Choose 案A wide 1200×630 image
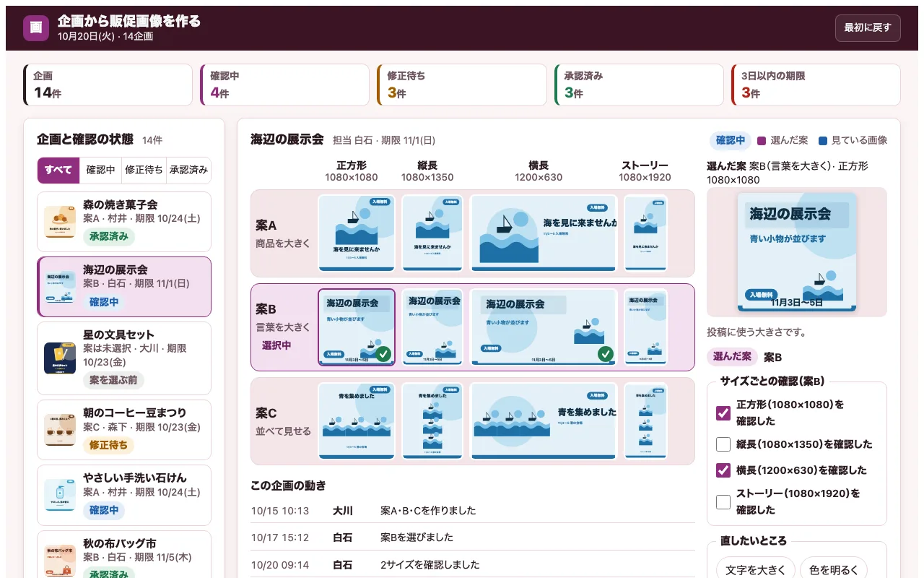This screenshot has width=924, height=578. 544,233
